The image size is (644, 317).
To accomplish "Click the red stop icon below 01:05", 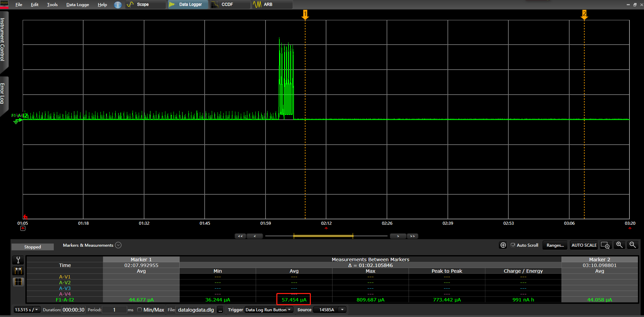I will coord(23,228).
